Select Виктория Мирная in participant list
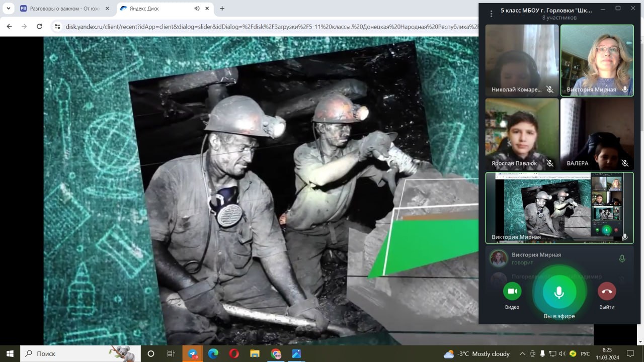 coord(559,258)
